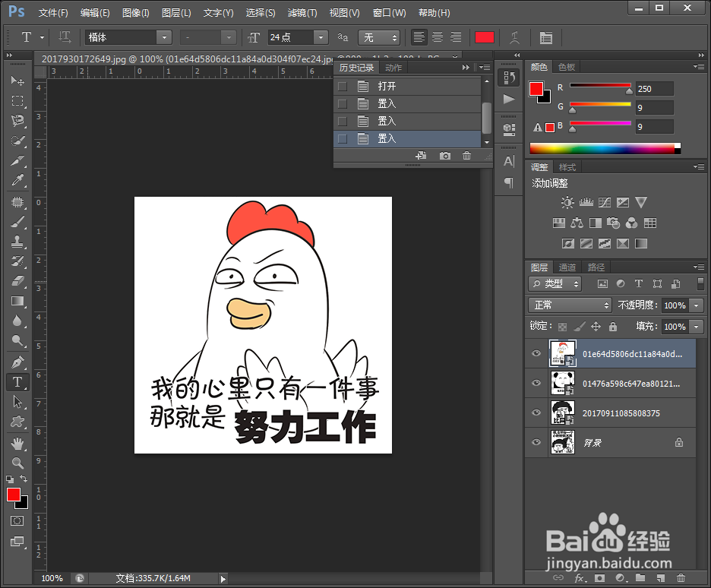Right align text in options bar
The height and width of the screenshot is (588, 711).
(x=456, y=37)
